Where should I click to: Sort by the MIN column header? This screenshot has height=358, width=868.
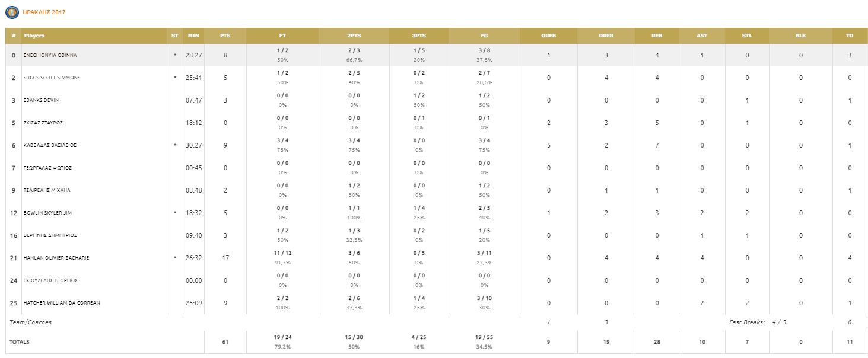[x=193, y=36]
